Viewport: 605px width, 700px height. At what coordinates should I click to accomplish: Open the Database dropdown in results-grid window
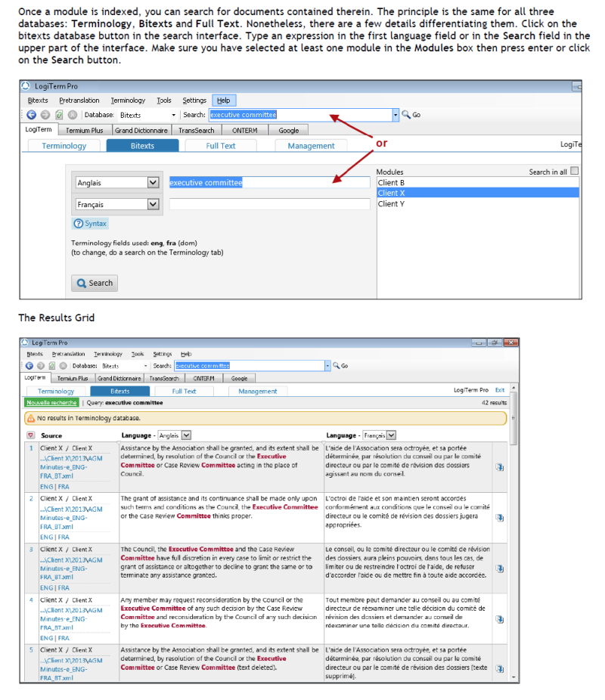click(145, 366)
